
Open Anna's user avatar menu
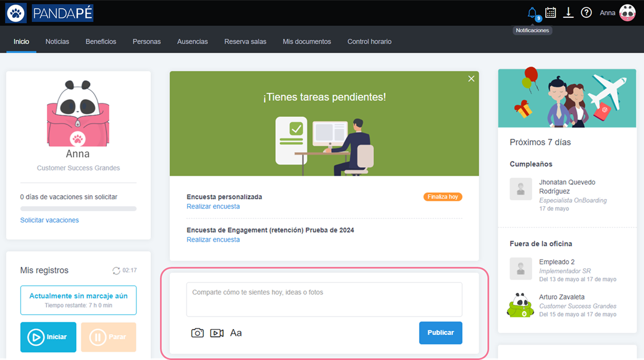(627, 13)
